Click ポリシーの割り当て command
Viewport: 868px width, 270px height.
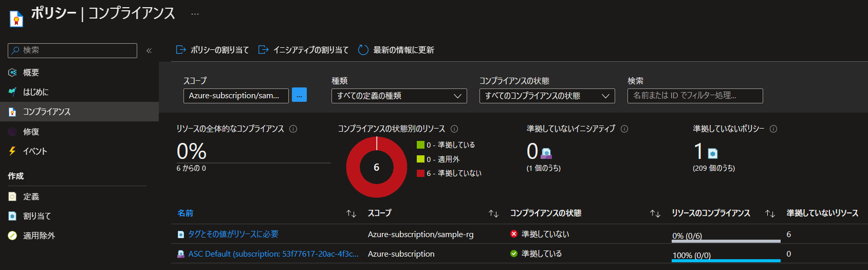213,50
